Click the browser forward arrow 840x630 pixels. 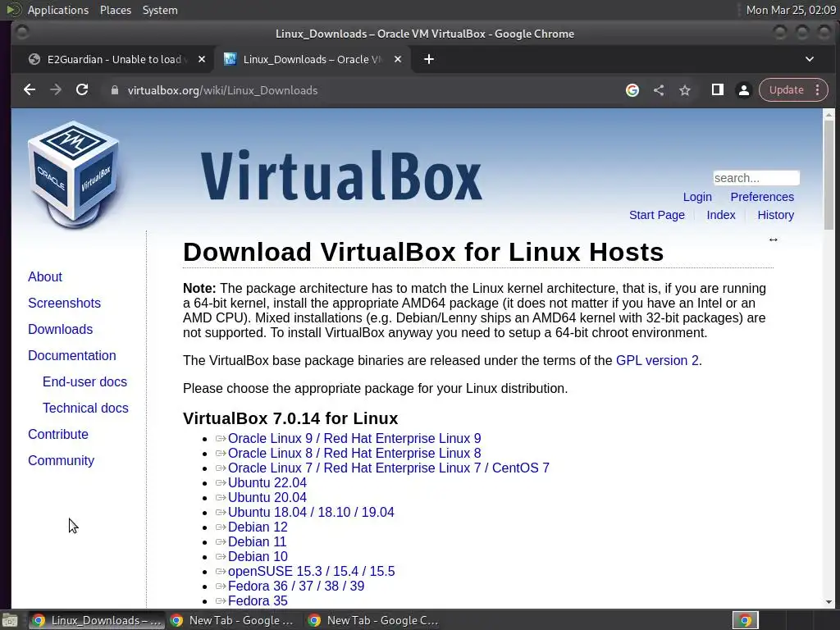56,90
